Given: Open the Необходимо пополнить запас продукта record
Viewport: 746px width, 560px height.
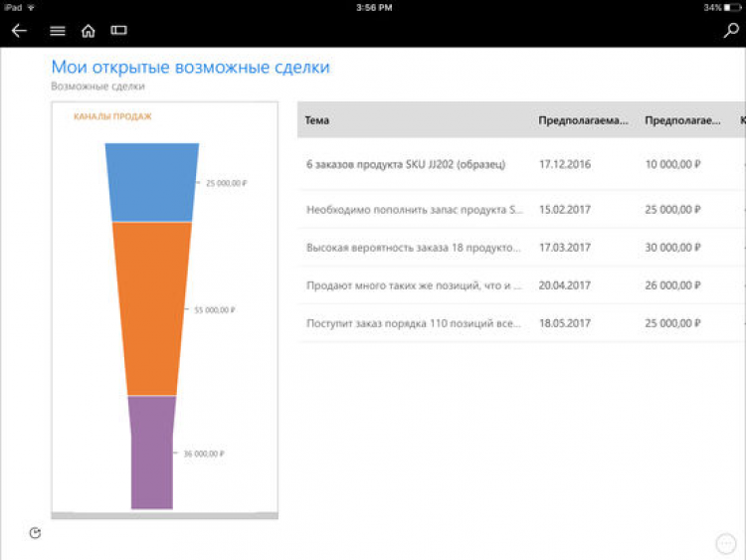Looking at the screenshot, I should click(x=414, y=210).
